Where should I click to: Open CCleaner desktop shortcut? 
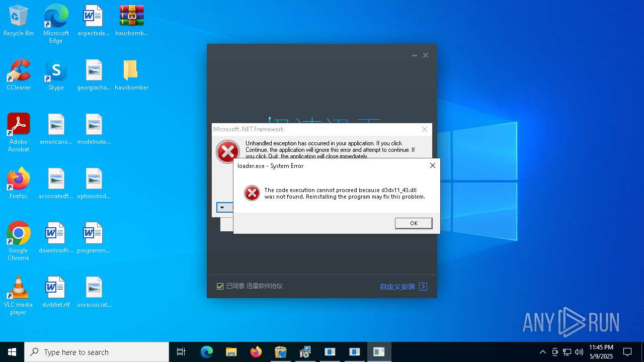(19, 75)
